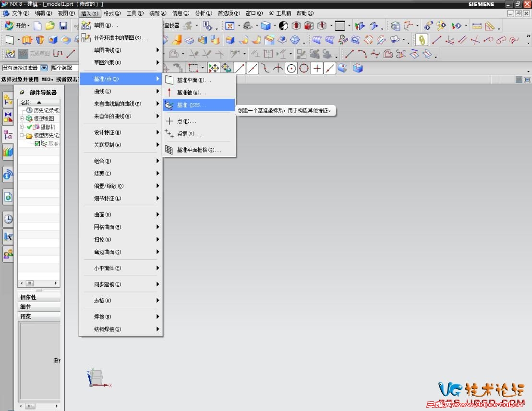Click the 细节 panel header
Viewport: 532px width, 411px height.
click(39, 306)
